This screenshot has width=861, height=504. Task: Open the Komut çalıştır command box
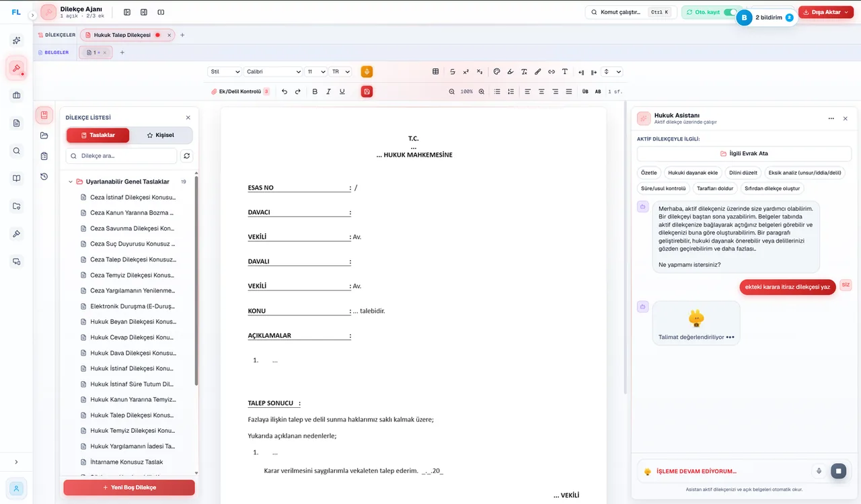click(x=631, y=12)
